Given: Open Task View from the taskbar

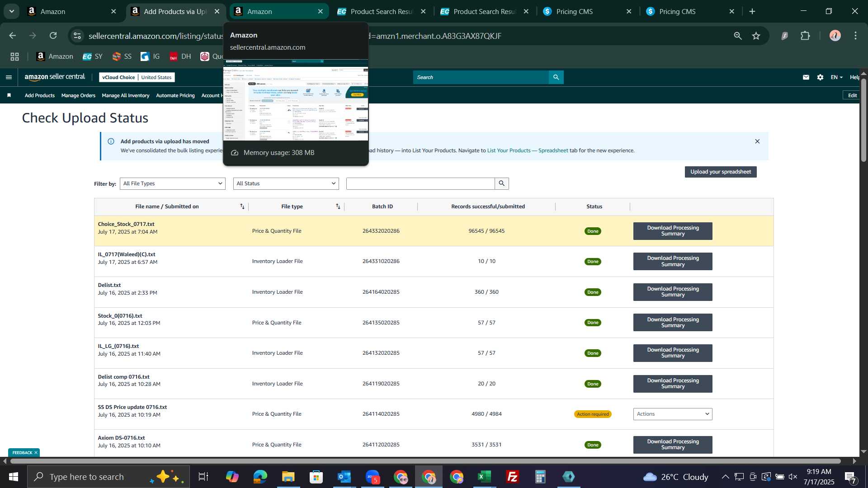Looking at the screenshot, I should 203,477.
